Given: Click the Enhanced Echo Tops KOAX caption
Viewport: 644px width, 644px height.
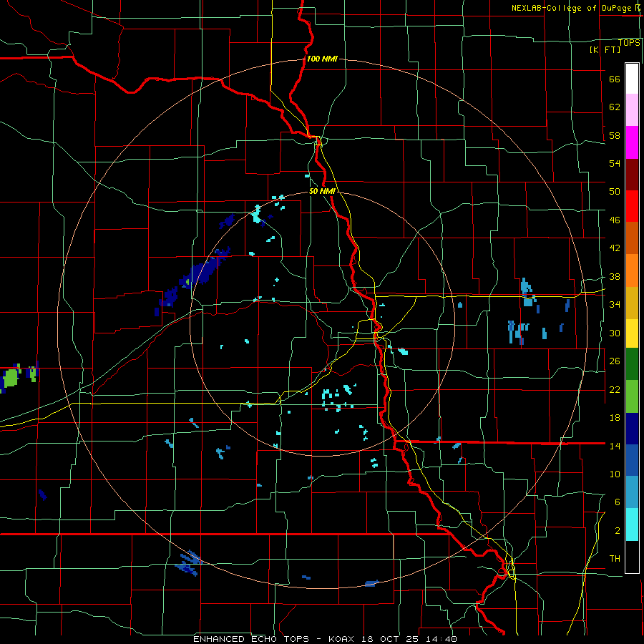Looking at the screenshot, I should 325,639.
